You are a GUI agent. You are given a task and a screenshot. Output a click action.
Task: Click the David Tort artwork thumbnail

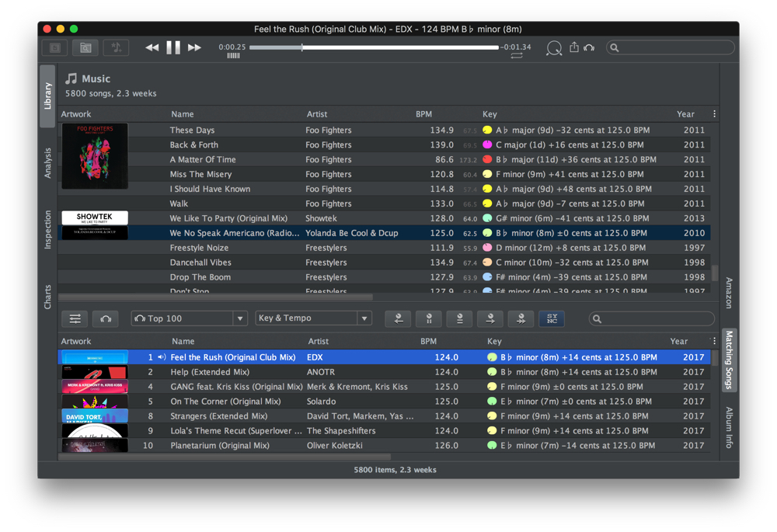click(95, 416)
